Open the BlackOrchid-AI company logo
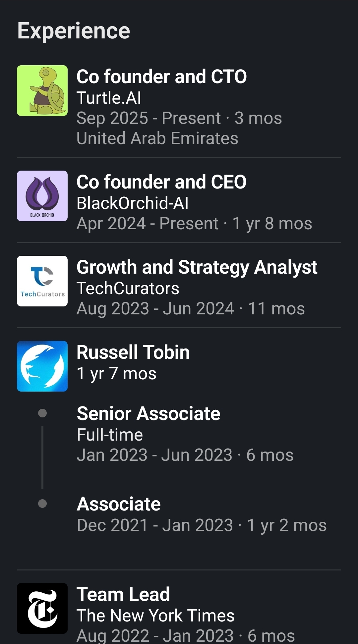 tap(42, 196)
